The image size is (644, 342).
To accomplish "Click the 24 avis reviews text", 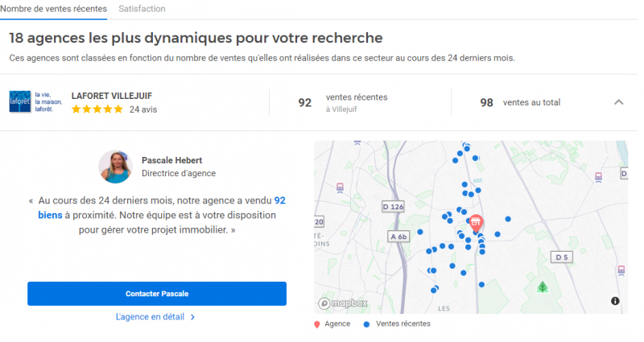I will point(143,109).
